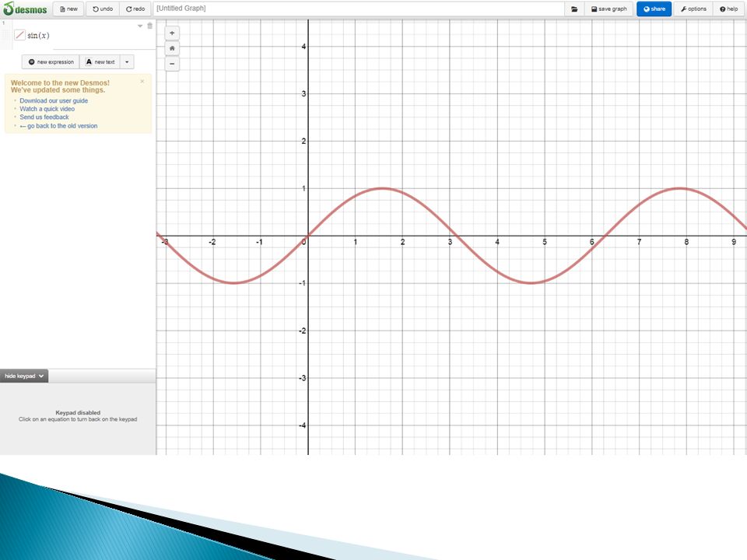Click save graph button
Viewport: 747px width, 560px height.
tap(608, 9)
